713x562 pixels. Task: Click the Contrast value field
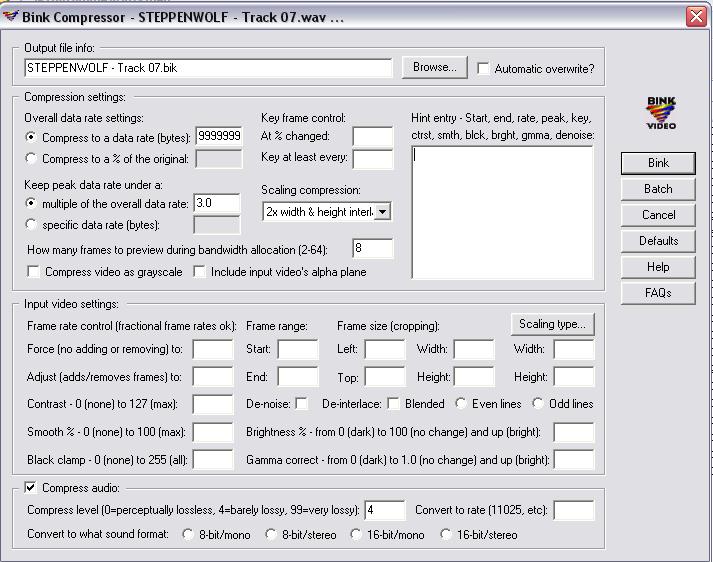point(213,404)
